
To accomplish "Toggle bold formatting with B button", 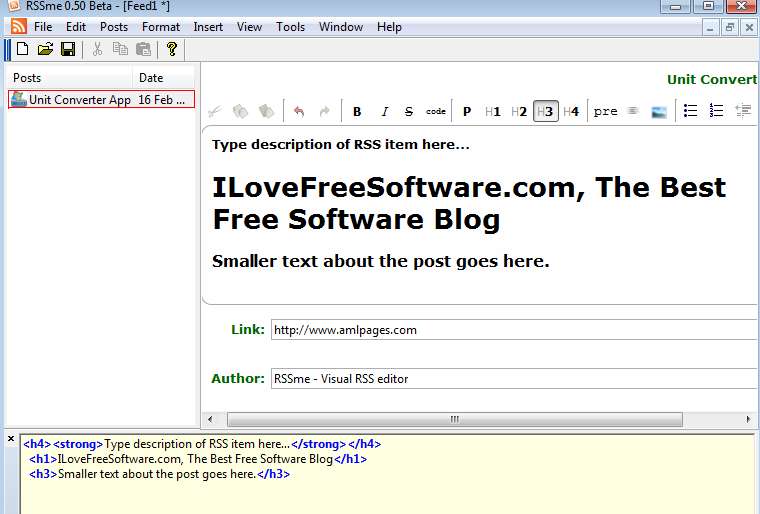I will (x=357, y=112).
